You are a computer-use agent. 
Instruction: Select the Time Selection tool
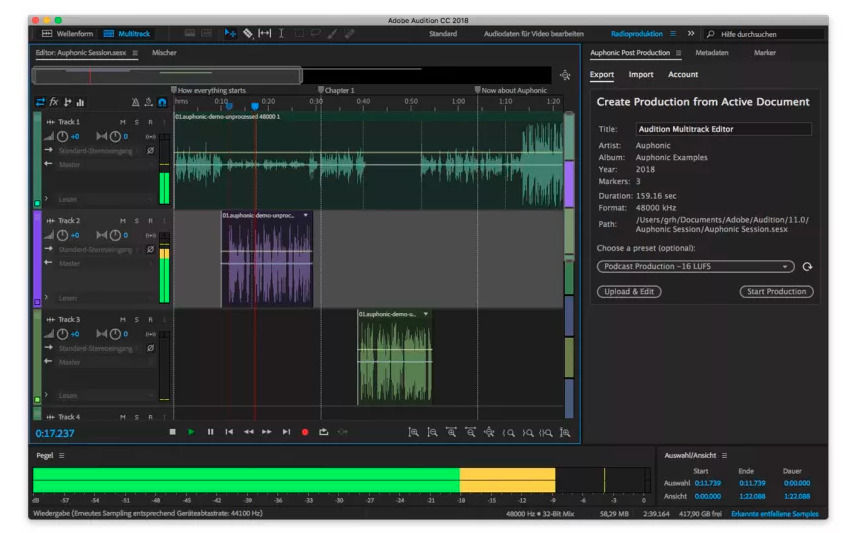pyautogui.click(x=281, y=33)
